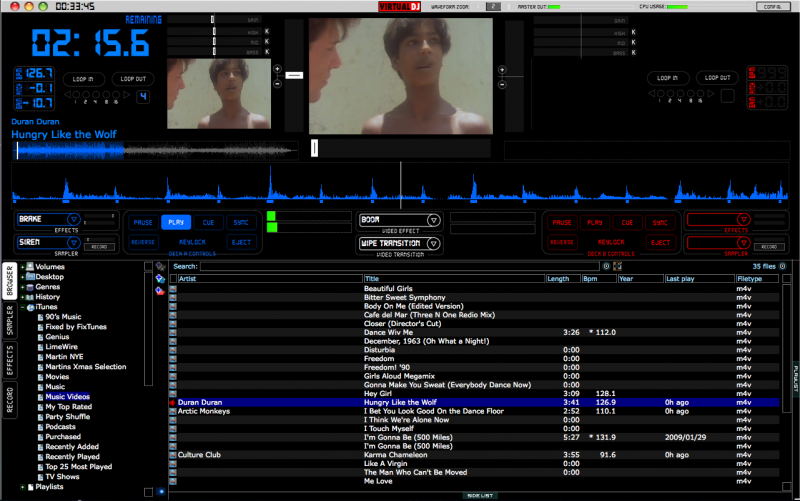This screenshot has width=800, height=501.
Task: Click deck B loop expand right arrow
Action: click(711, 94)
